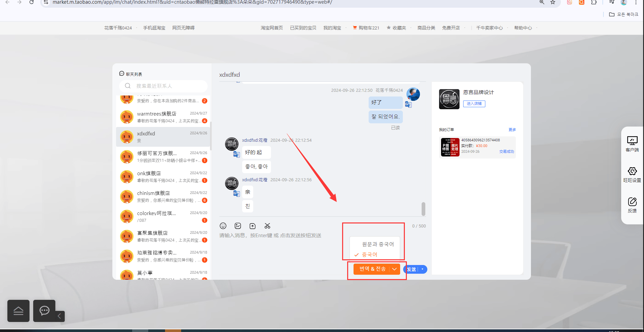This screenshot has width=644, height=332.
Task: Click translate icon beside 亲 message
Action: tap(236, 194)
